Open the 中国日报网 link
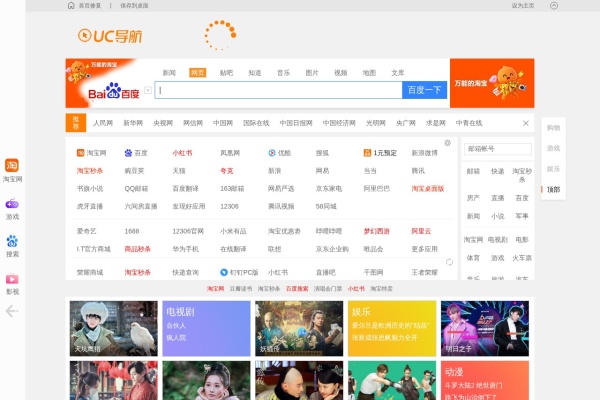This screenshot has height=400, width=600. click(296, 123)
